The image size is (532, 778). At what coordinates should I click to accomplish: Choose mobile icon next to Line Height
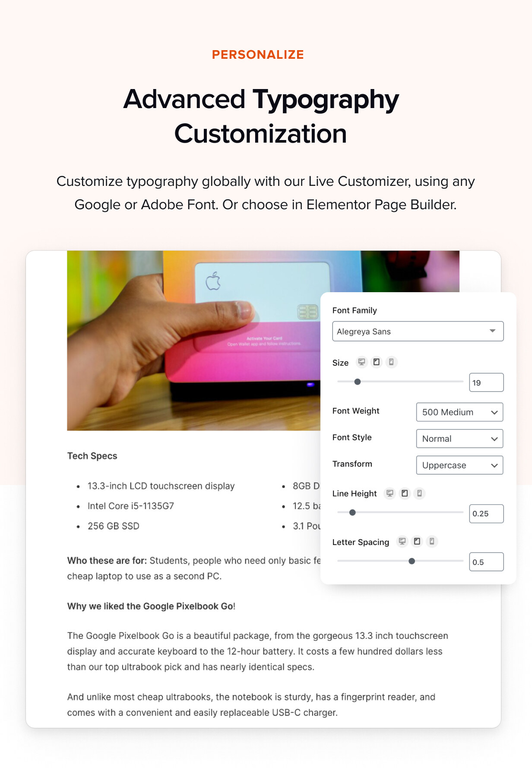tap(419, 493)
